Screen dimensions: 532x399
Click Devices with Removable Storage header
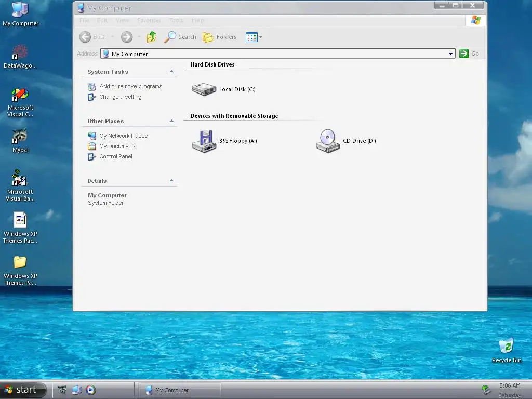(x=234, y=116)
